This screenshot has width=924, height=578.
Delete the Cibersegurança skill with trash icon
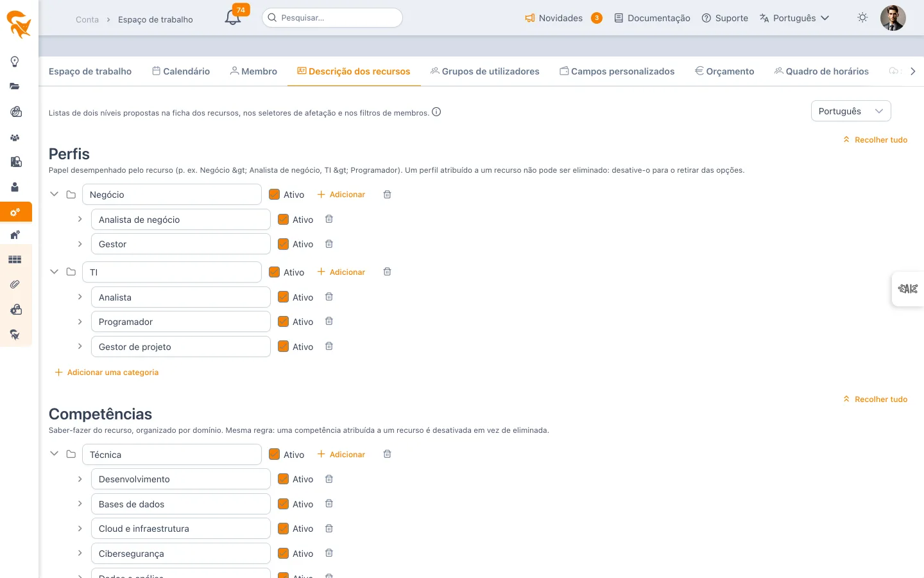tap(329, 553)
